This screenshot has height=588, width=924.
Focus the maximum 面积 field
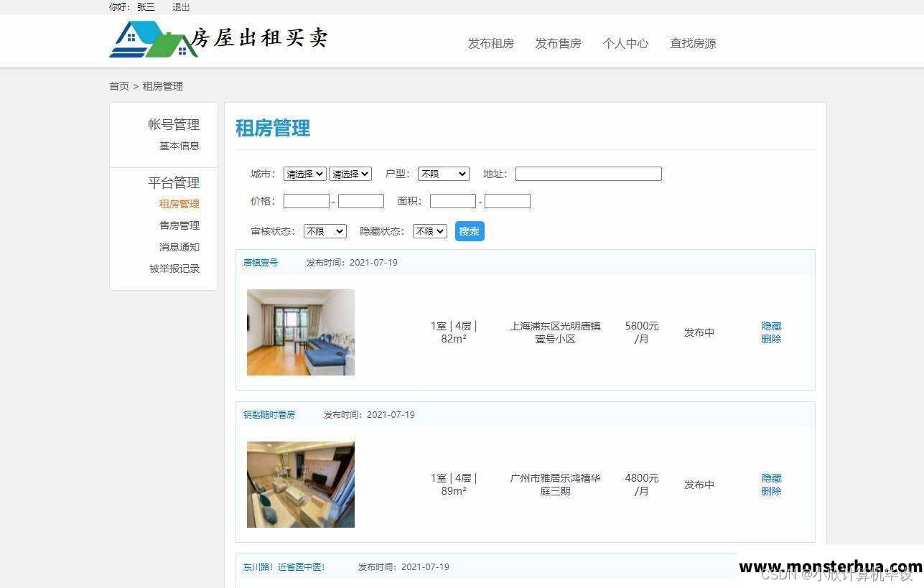pos(507,201)
